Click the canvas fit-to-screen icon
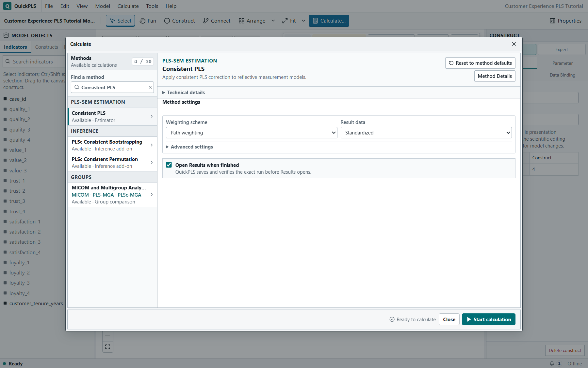 (107, 347)
